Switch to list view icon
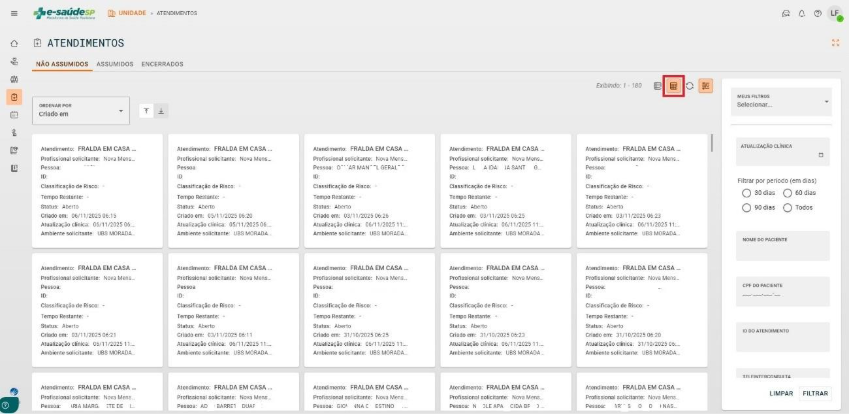 tap(657, 86)
